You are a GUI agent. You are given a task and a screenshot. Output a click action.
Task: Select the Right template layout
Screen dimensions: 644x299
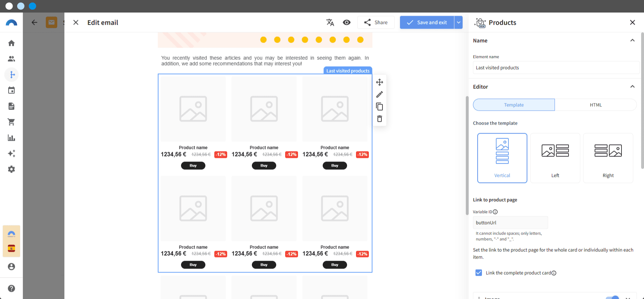pyautogui.click(x=608, y=158)
